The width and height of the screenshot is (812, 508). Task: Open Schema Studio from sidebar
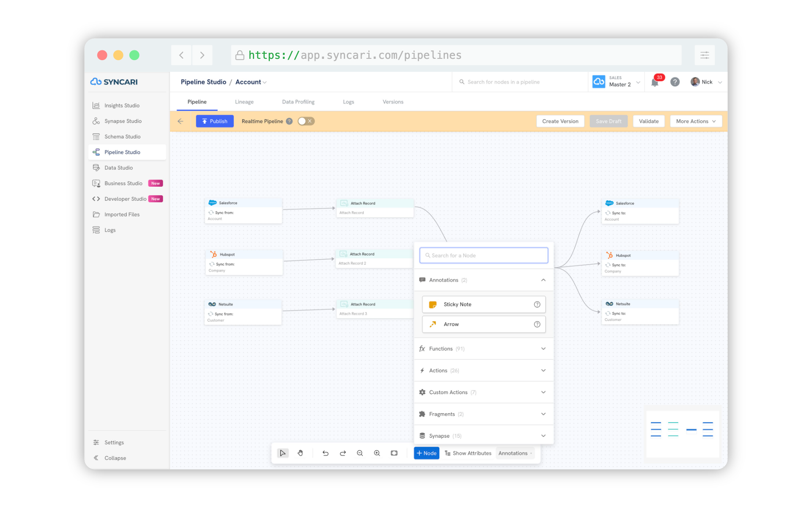[x=127, y=137]
